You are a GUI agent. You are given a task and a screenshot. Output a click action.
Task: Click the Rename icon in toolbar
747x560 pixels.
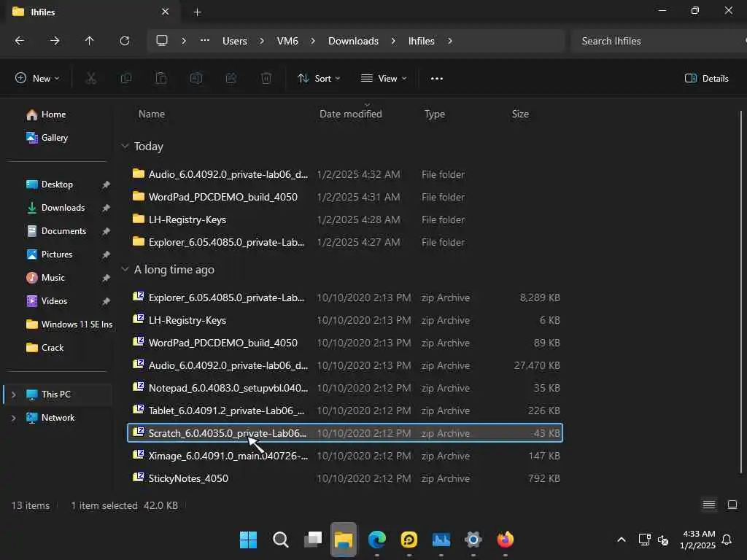tap(196, 78)
